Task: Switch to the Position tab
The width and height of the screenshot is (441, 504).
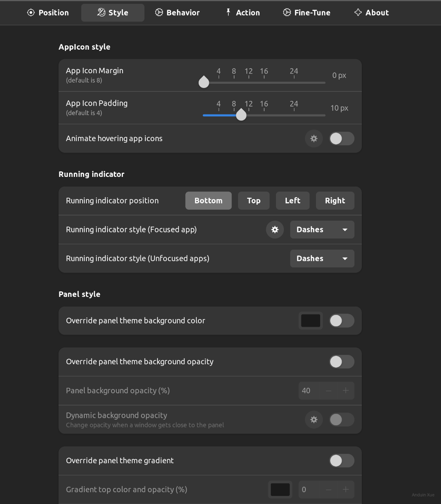Action: pos(48,13)
